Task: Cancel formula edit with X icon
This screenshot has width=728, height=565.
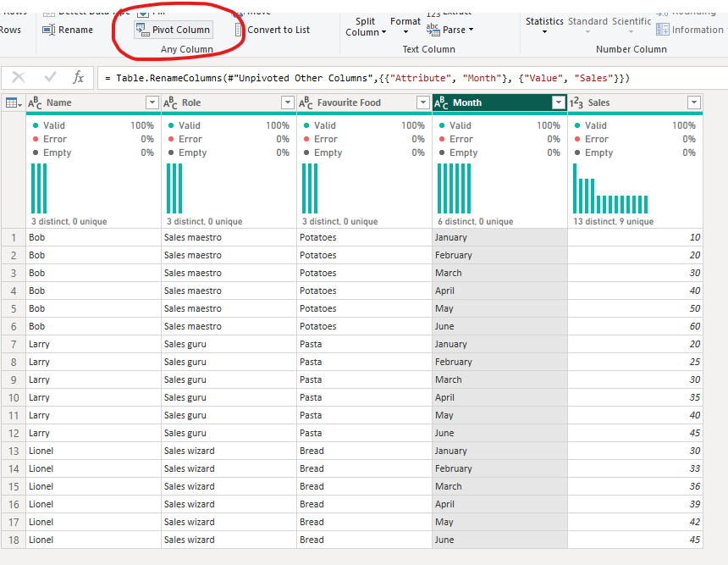Action: coord(19,78)
